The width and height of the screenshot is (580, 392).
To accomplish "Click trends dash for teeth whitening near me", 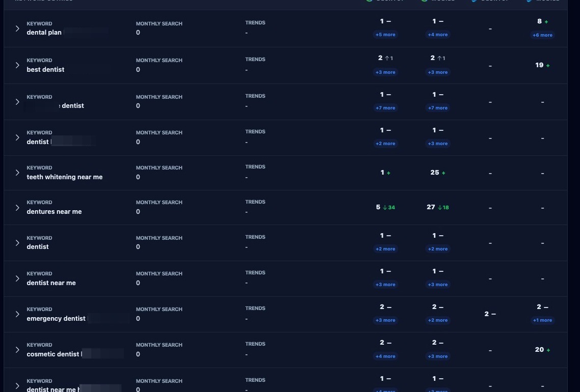I will (x=246, y=178).
